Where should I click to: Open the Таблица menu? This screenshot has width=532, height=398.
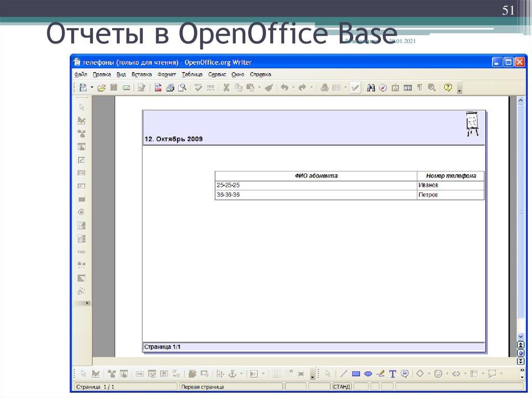[x=192, y=74]
